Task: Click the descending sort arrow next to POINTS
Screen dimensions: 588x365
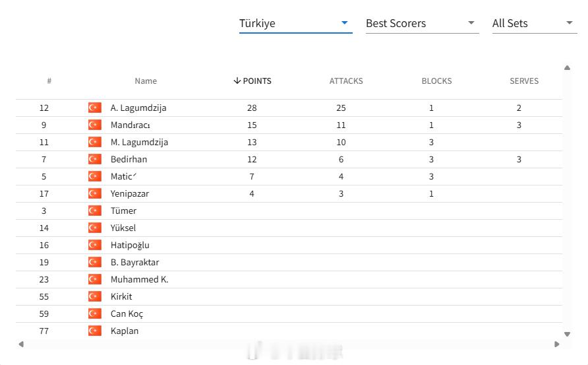Action: 237,81
